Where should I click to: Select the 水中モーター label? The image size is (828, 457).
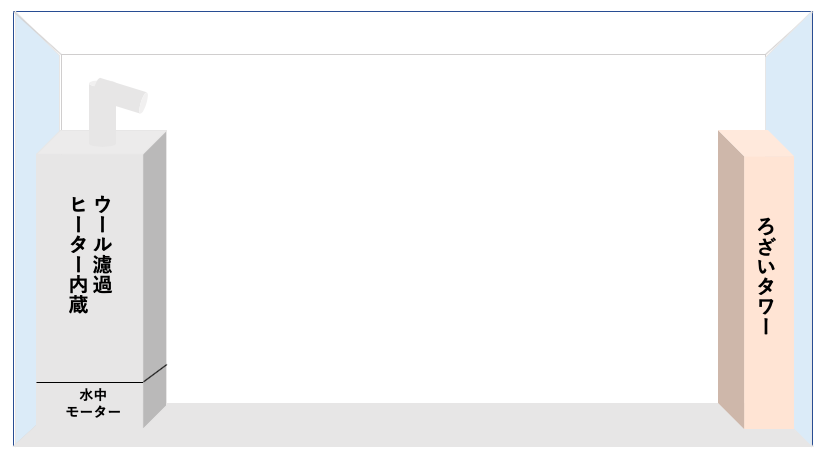93,403
